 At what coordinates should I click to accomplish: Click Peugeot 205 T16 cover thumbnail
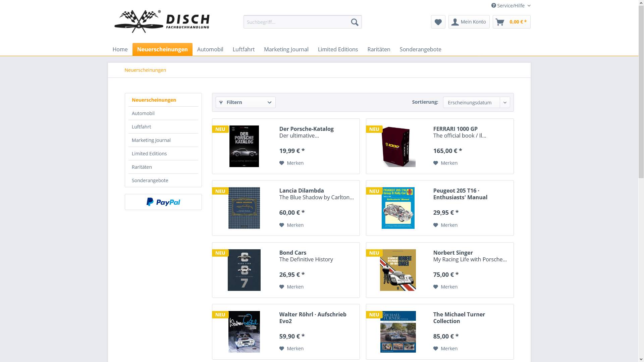[398, 208]
